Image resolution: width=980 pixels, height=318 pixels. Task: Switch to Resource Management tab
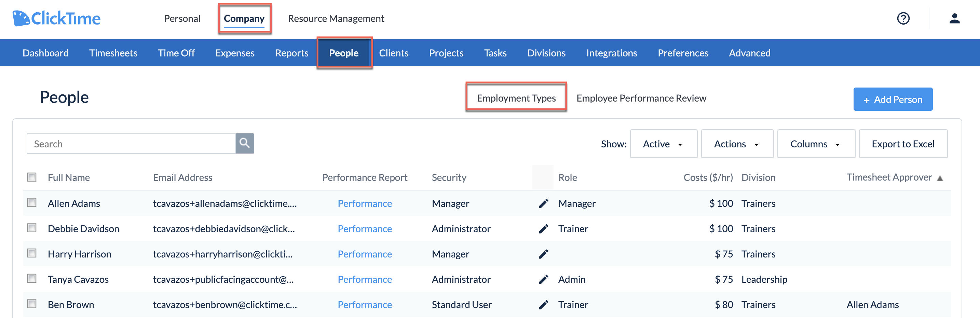click(x=336, y=18)
